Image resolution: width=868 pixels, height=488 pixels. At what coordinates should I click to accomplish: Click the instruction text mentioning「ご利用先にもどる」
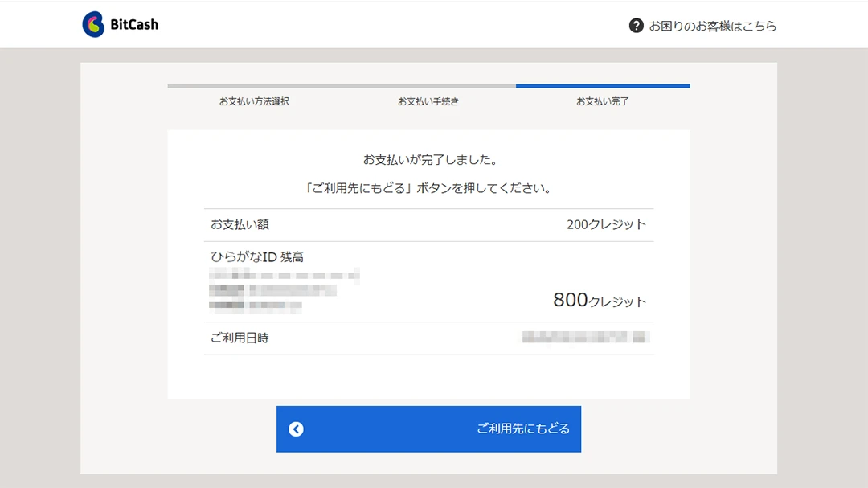[428, 188]
